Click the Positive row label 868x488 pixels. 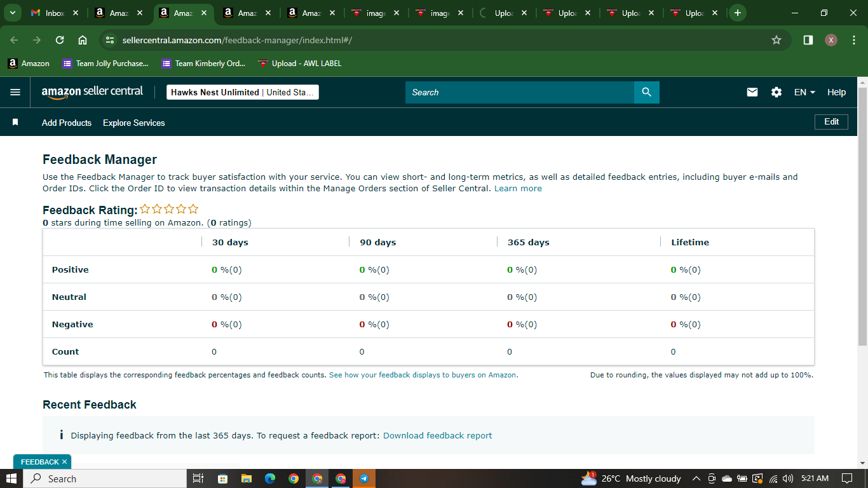click(71, 269)
